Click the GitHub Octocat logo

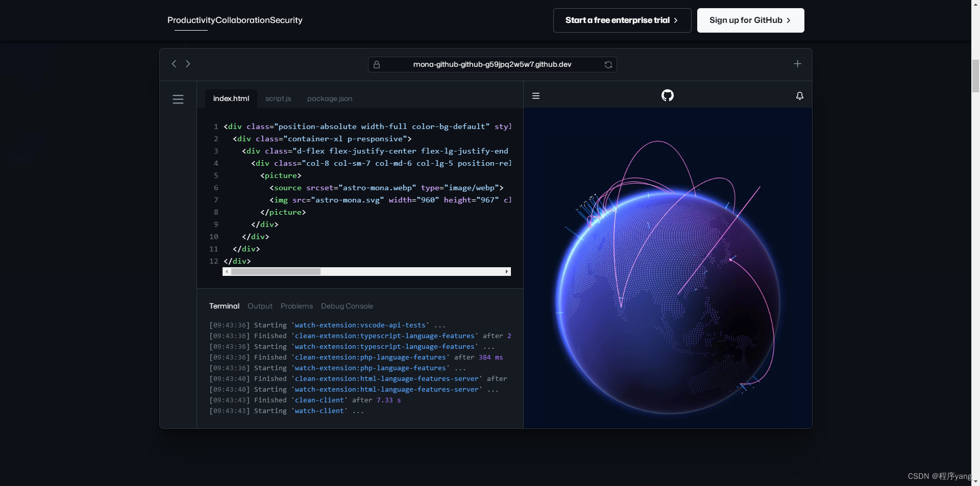[x=668, y=95]
